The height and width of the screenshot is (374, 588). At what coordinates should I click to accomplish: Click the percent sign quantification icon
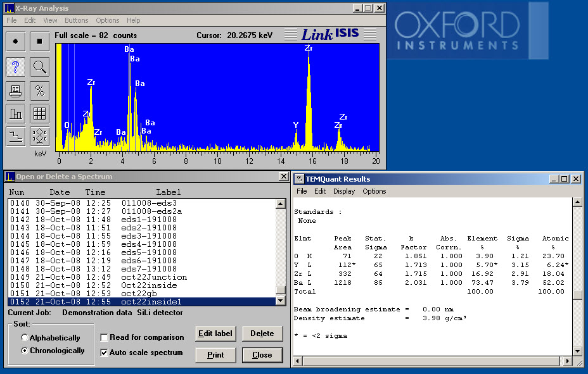point(39,91)
